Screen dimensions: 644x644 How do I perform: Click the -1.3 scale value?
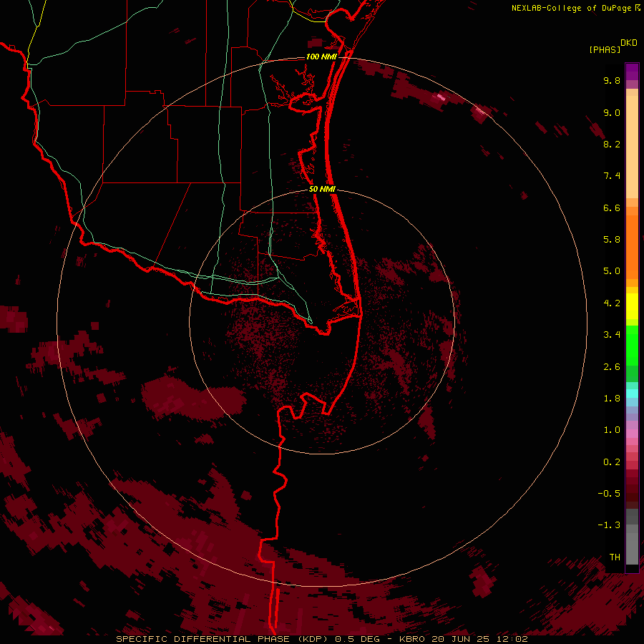click(609, 525)
